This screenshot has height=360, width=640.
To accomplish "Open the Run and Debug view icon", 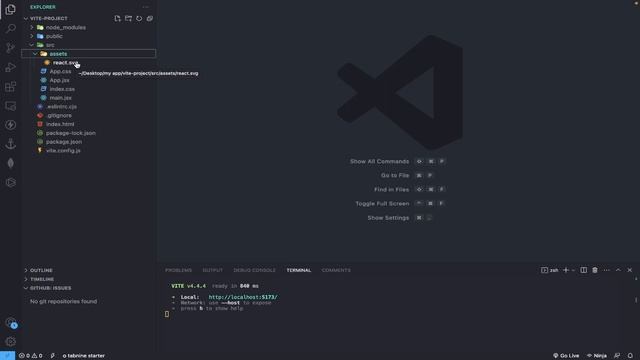I will pyautogui.click(x=11, y=67).
